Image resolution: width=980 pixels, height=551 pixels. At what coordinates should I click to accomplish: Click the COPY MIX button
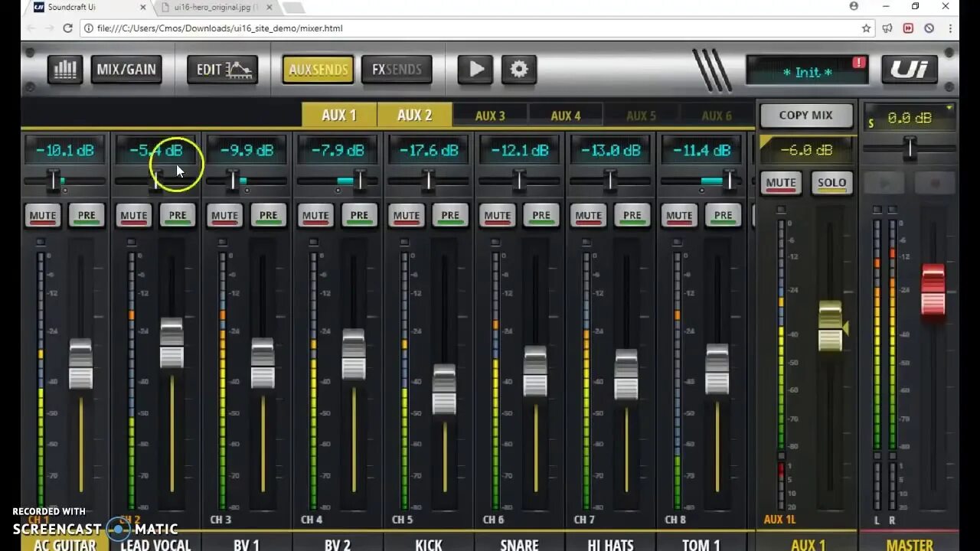pos(805,116)
